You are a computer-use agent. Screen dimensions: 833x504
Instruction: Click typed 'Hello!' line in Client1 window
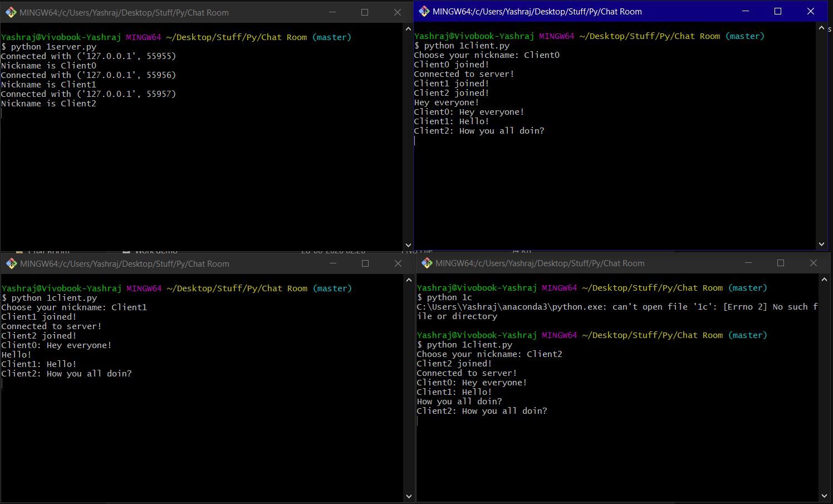[16, 355]
